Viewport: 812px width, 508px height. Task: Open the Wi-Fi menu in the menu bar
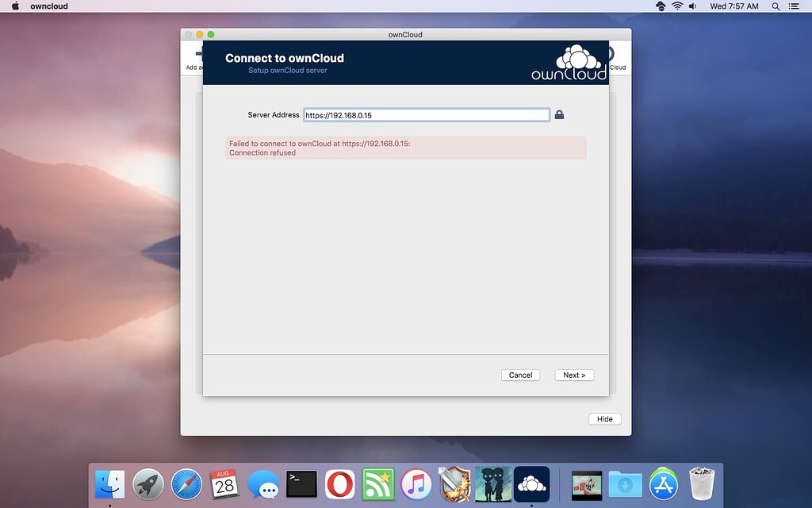tap(677, 6)
